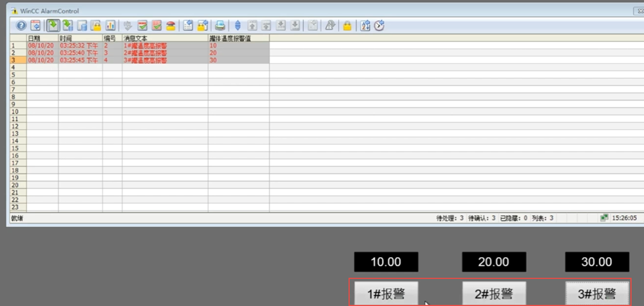Open the sort dialog icon
The image size is (644, 306).
click(365, 26)
